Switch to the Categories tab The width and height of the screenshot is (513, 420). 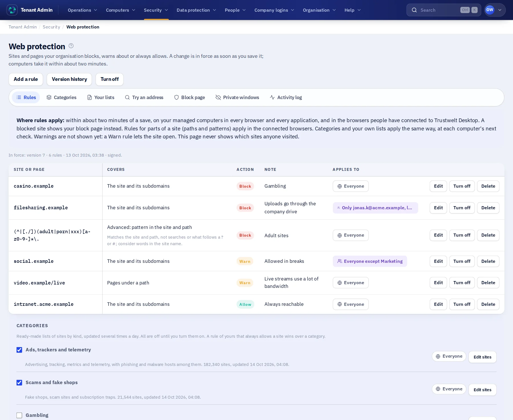61,97
